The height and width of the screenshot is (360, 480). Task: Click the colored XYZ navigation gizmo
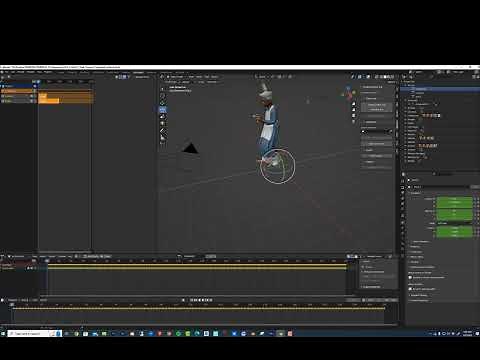348,93
